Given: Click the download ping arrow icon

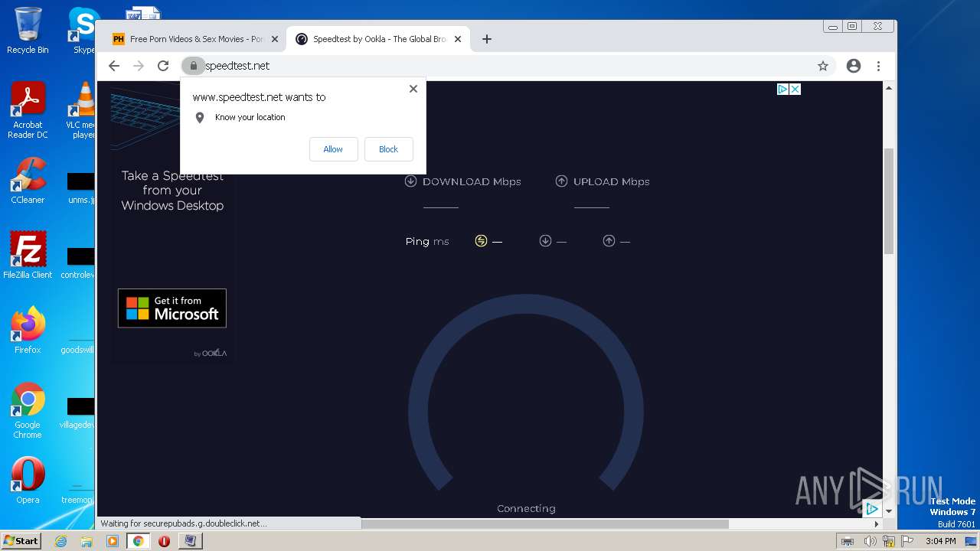Looking at the screenshot, I should pyautogui.click(x=545, y=241).
